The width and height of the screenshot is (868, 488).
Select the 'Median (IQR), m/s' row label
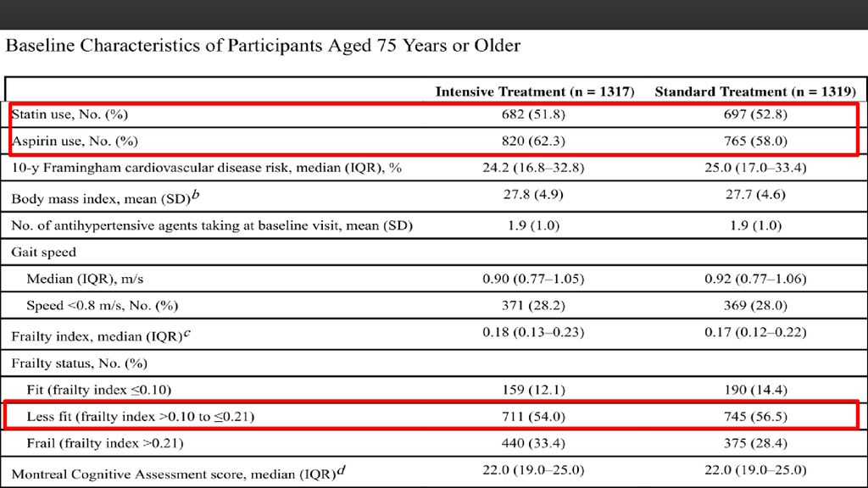coord(85,279)
